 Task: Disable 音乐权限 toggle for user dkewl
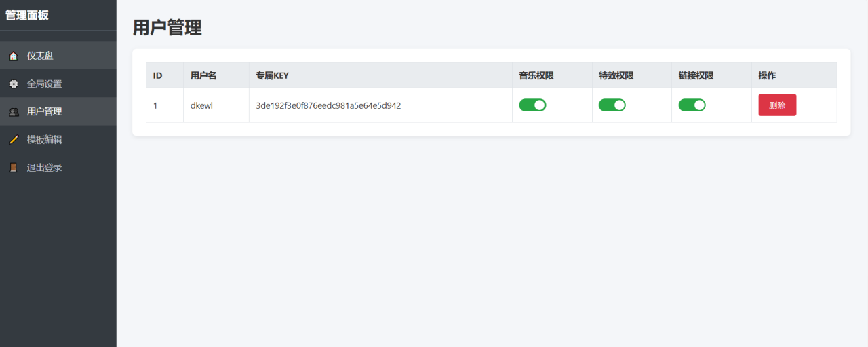pyautogui.click(x=532, y=105)
